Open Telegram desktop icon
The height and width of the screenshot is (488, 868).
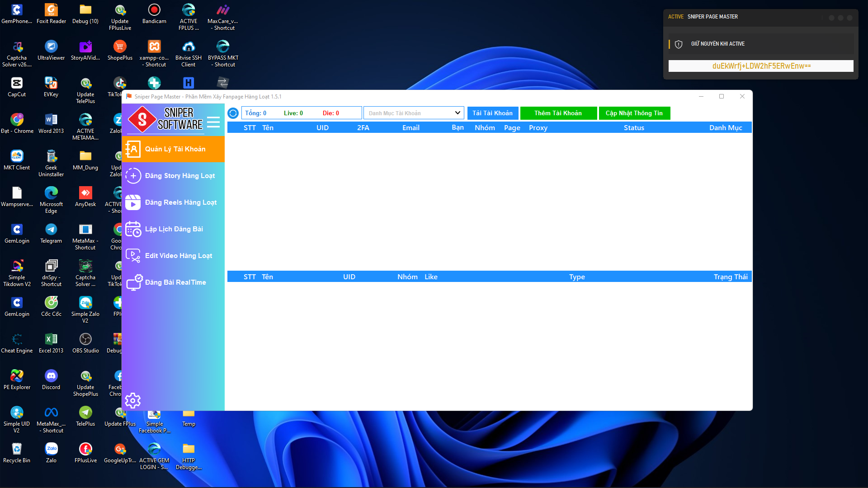tap(51, 234)
